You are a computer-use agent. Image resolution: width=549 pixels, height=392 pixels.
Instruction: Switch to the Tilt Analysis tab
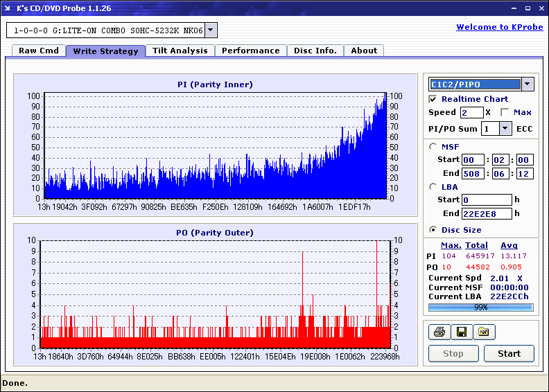180,51
